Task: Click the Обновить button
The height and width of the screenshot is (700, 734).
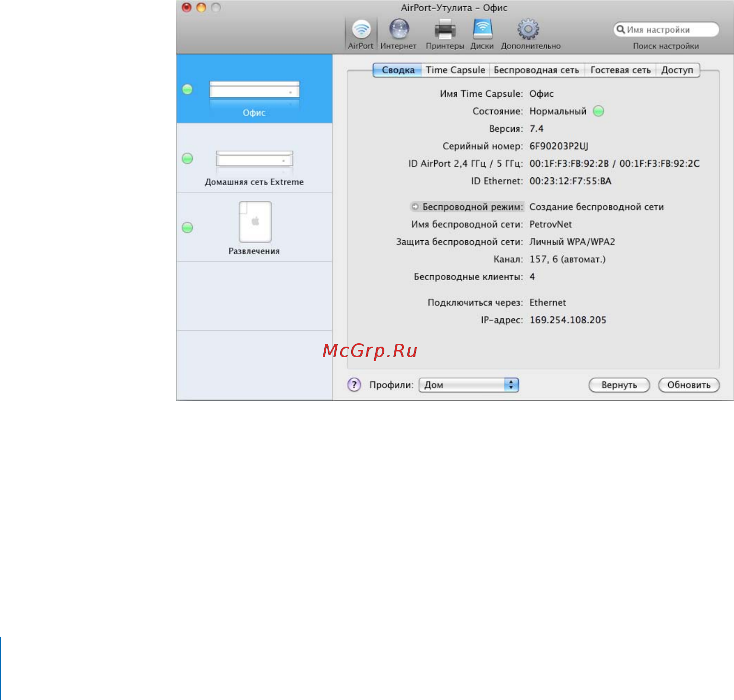Action: (x=689, y=385)
